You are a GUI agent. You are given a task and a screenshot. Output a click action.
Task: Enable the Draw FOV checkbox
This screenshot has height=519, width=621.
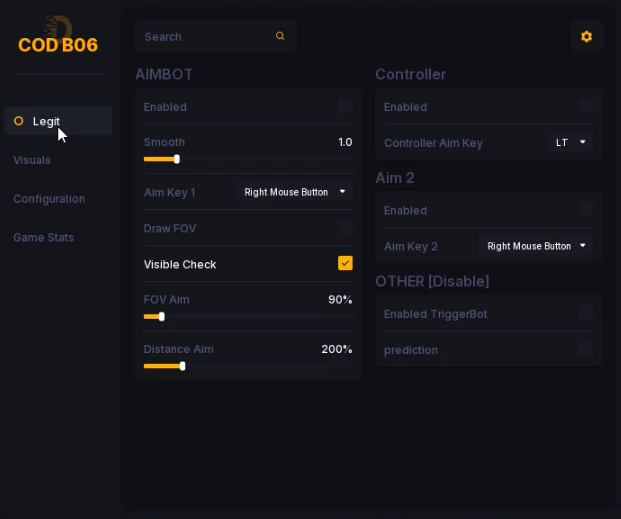345,228
